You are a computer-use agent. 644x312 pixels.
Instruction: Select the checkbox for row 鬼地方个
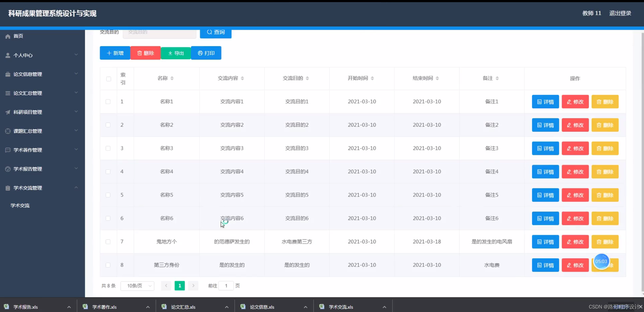pos(108,242)
